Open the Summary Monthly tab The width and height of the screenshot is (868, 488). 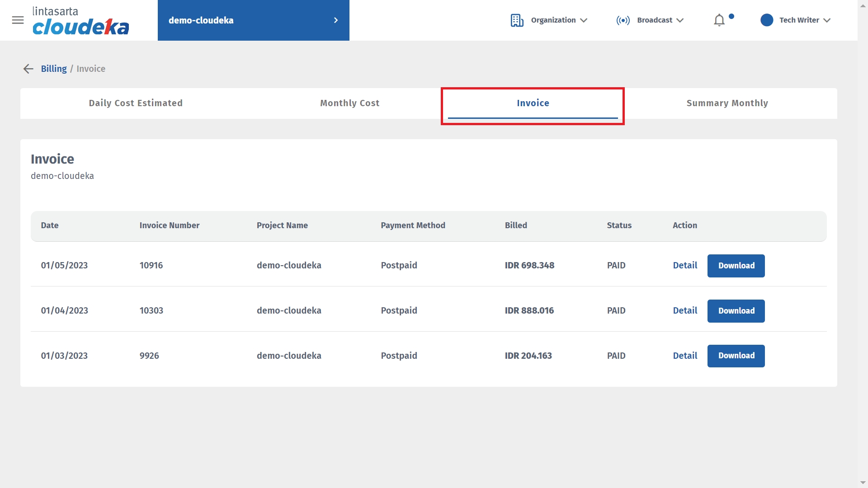click(x=727, y=103)
